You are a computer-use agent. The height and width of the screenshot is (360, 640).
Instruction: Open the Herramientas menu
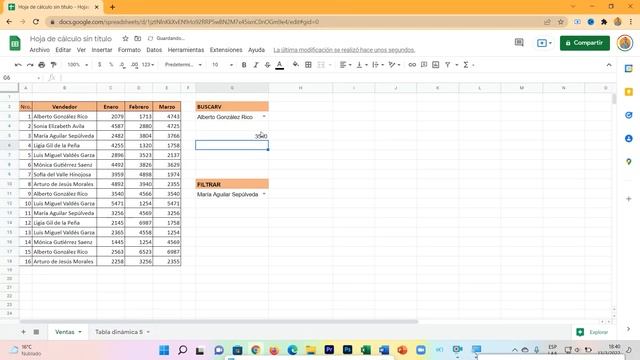(x=186, y=50)
